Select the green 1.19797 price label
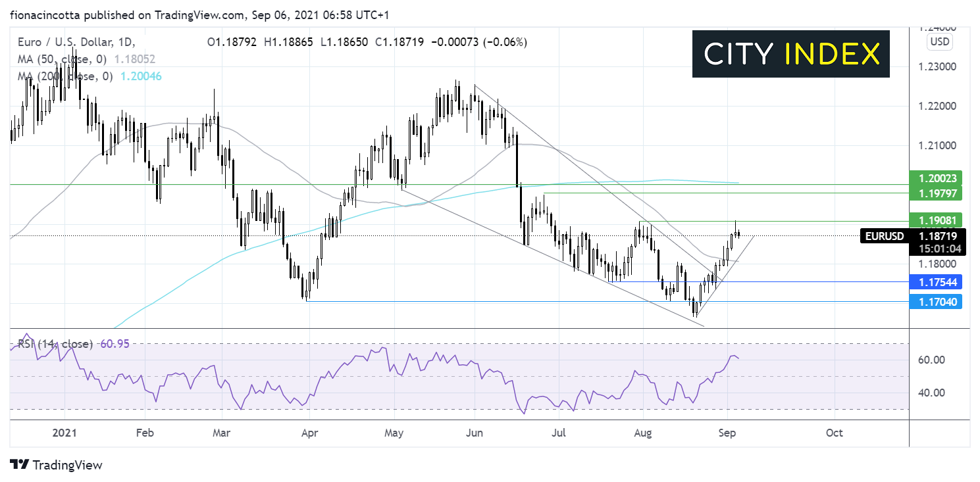Image resolution: width=980 pixels, height=482 pixels. coord(935,193)
